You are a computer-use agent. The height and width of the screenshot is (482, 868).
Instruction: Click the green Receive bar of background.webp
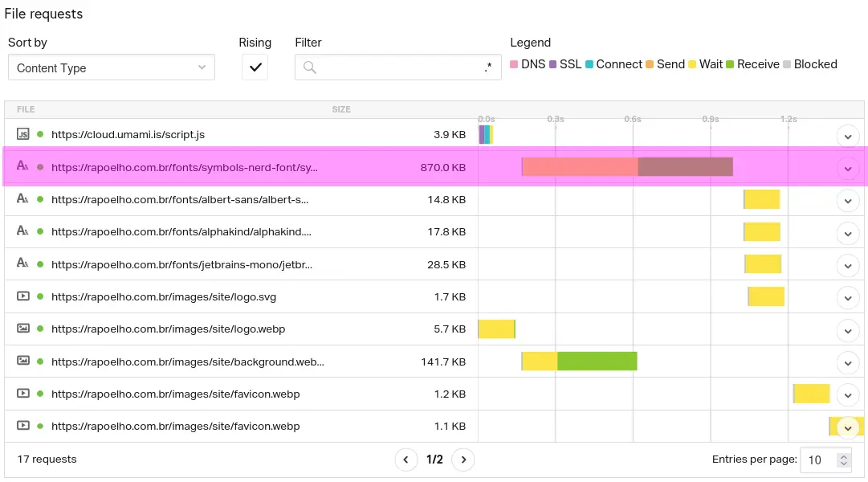[597, 361]
